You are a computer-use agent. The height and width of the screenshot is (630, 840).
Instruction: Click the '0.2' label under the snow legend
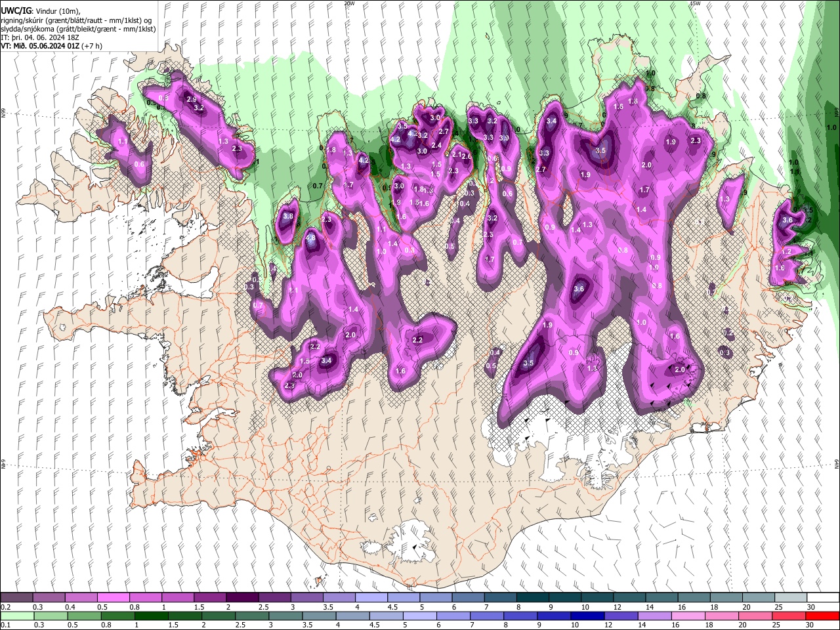[x=6, y=607]
